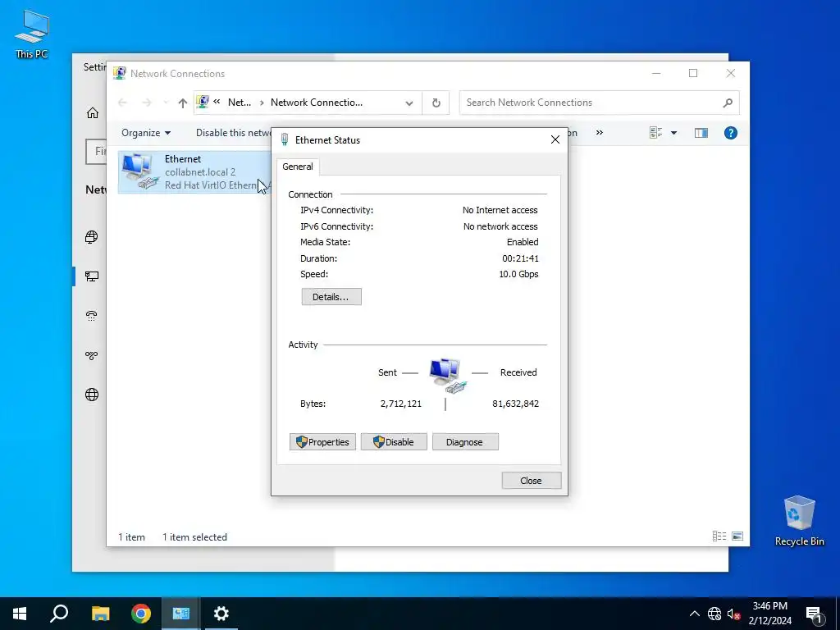Show more toolbar commands chevron
Image resolution: width=840 pixels, height=630 pixels.
[x=600, y=132]
